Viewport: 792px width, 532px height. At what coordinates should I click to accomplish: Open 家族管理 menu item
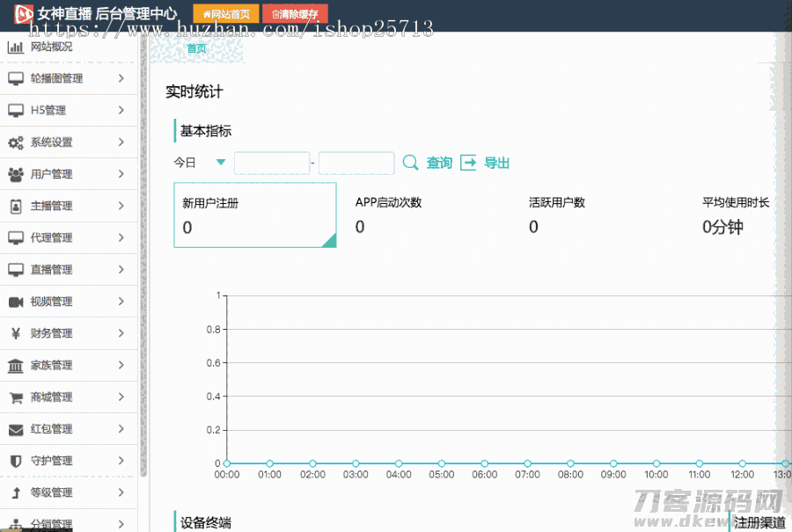tap(69, 365)
